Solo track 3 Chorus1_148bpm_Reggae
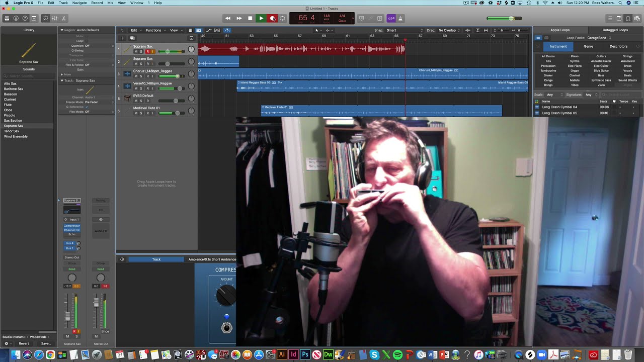The width and height of the screenshot is (644, 362). 141,76
